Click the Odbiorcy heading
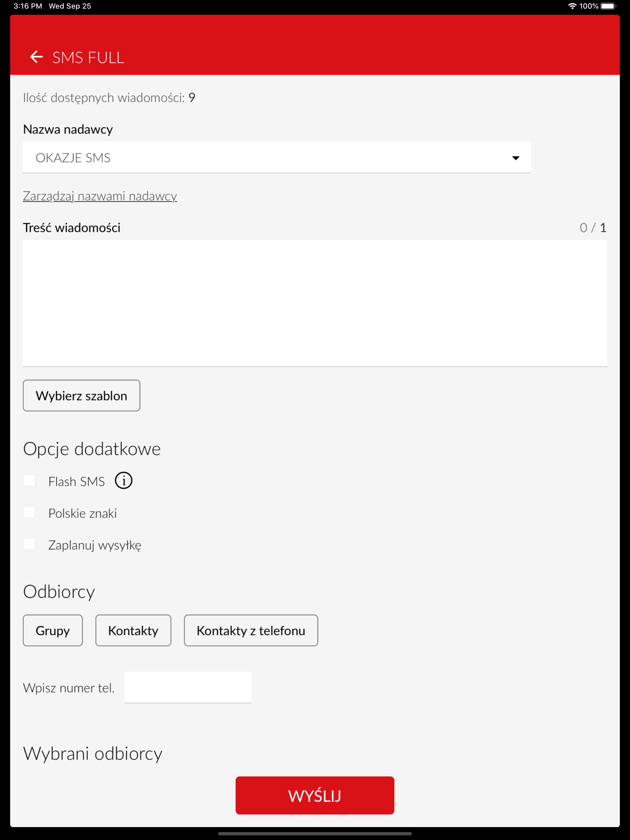Image resolution: width=630 pixels, height=840 pixels. [59, 592]
